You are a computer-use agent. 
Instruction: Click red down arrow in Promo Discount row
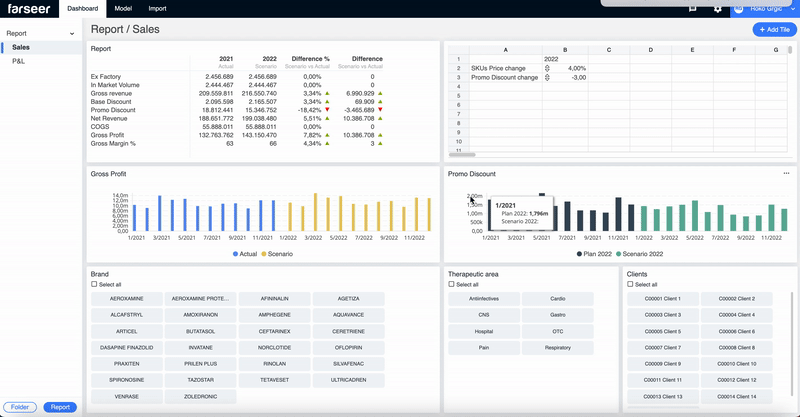point(326,110)
